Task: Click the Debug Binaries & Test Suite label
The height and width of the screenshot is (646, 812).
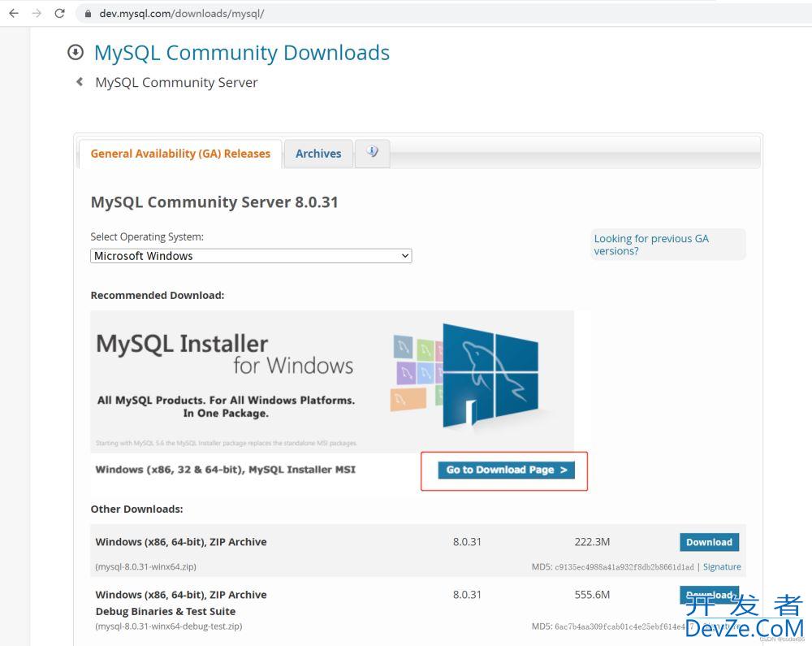Action: coord(165,611)
